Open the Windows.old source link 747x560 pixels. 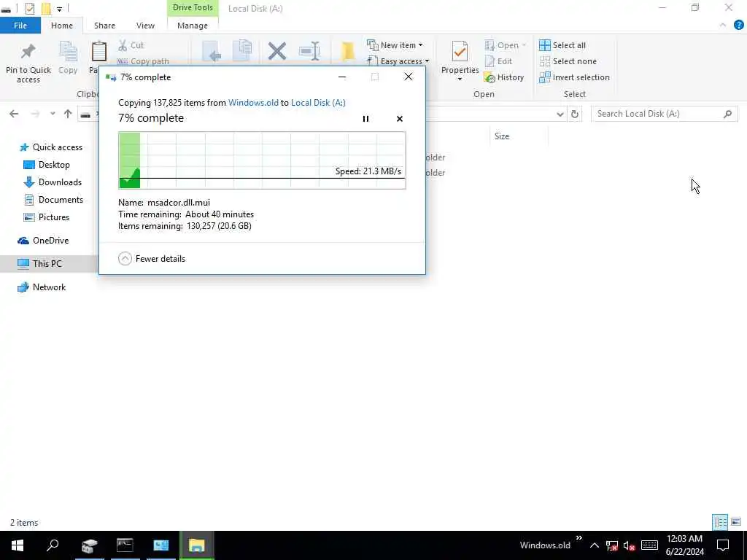[253, 102]
